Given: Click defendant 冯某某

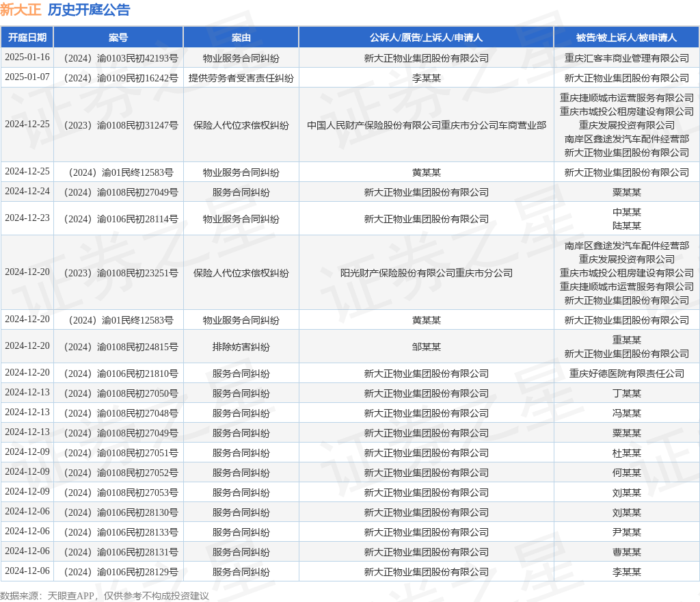Looking at the screenshot, I should point(626,413).
